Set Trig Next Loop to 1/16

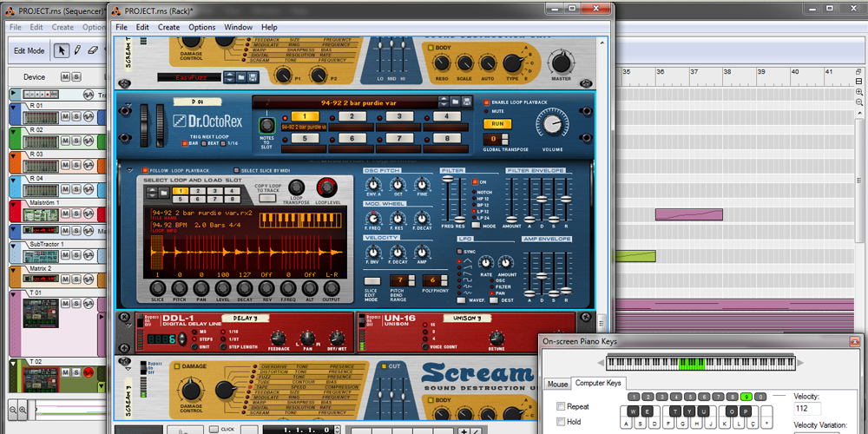pyautogui.click(x=223, y=143)
